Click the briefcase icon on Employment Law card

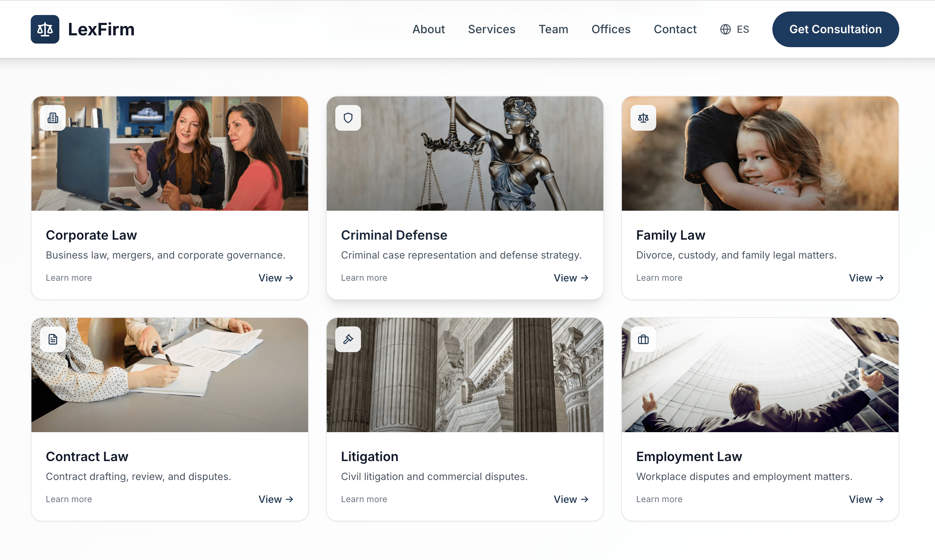643,339
